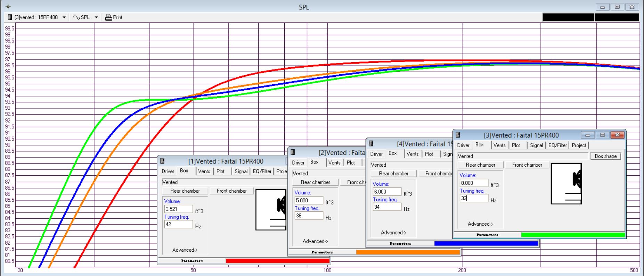Viewport: 644px width, 276px height.
Task: Open the EQ/Filter tab in [1]Vented window
Action: tap(262, 172)
